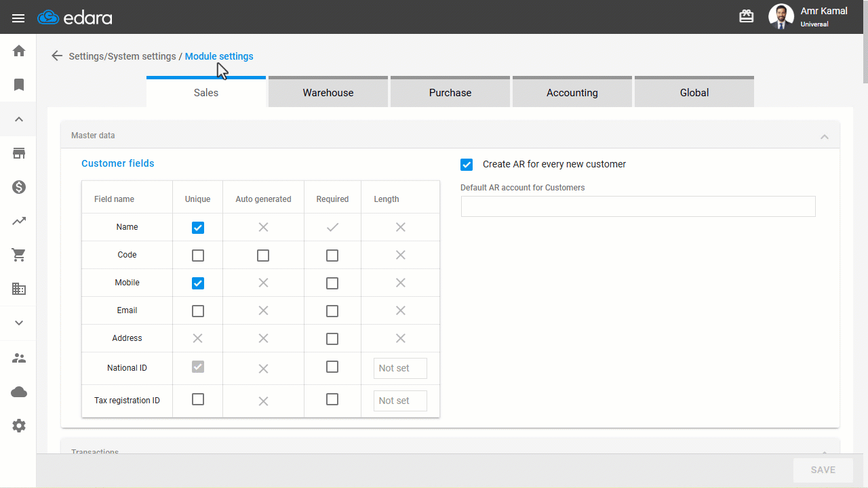Uncheck Unique for Mobile field

click(x=198, y=283)
